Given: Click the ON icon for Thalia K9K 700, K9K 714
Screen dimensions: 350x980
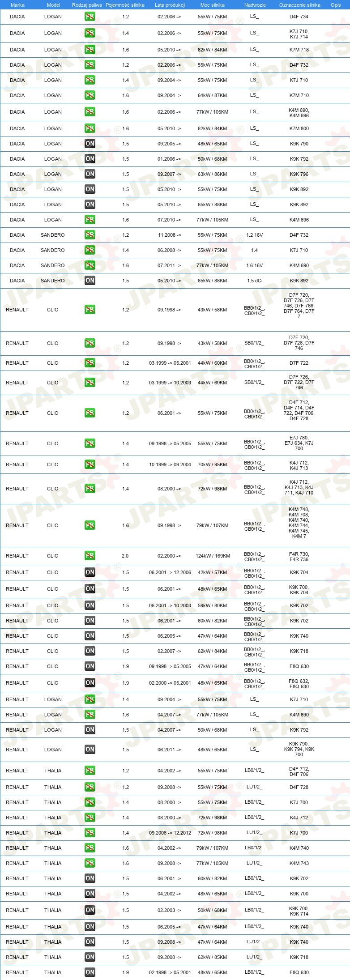Looking at the screenshot, I should tap(90, 910).
